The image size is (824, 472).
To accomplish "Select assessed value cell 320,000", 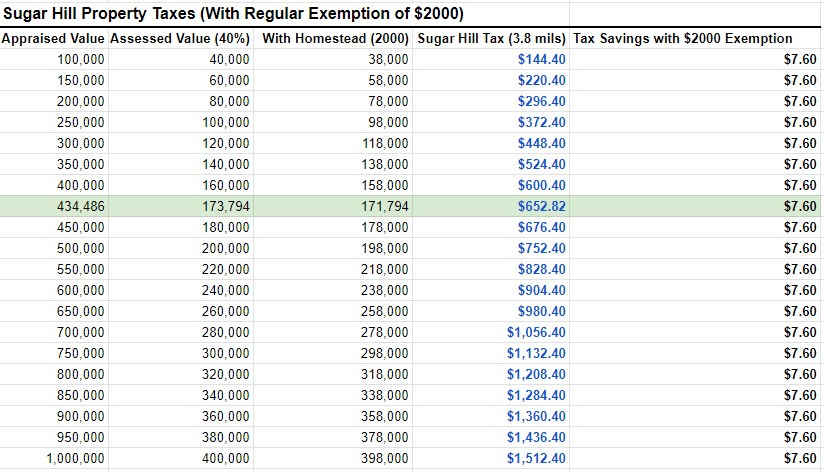I will [226, 375].
